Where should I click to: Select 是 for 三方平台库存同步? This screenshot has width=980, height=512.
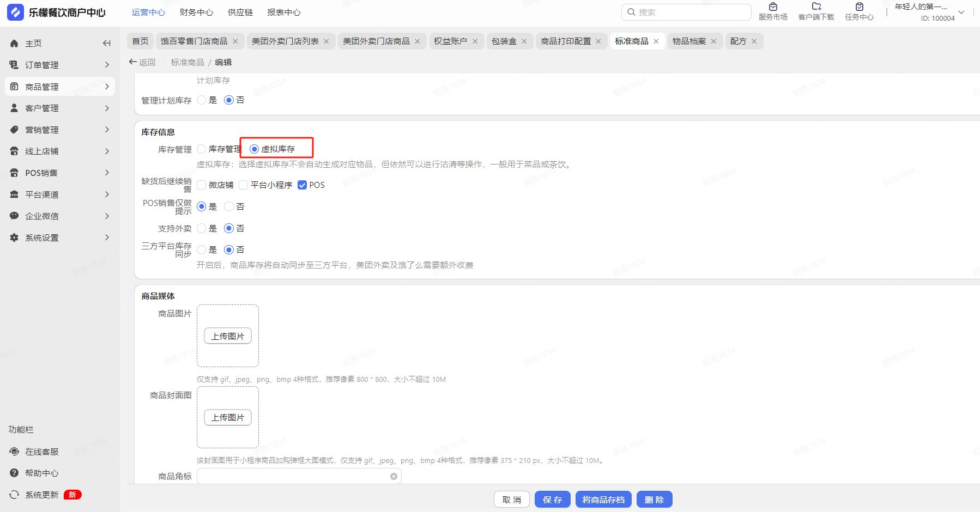click(x=202, y=249)
